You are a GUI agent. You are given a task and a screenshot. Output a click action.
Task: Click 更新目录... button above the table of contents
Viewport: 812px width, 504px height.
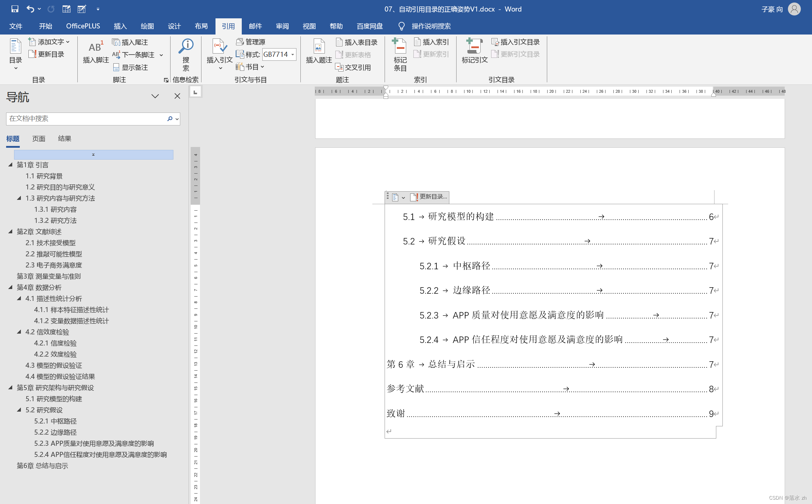(x=430, y=197)
